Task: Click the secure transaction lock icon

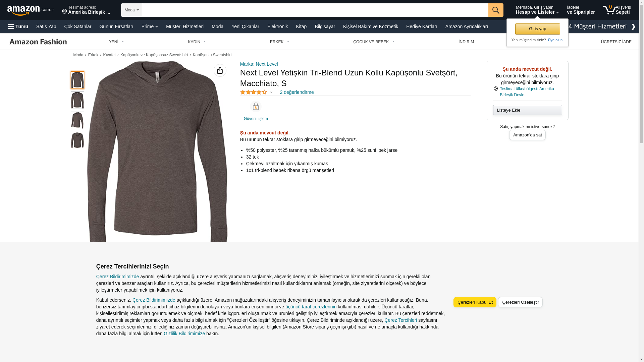Action: (256, 107)
